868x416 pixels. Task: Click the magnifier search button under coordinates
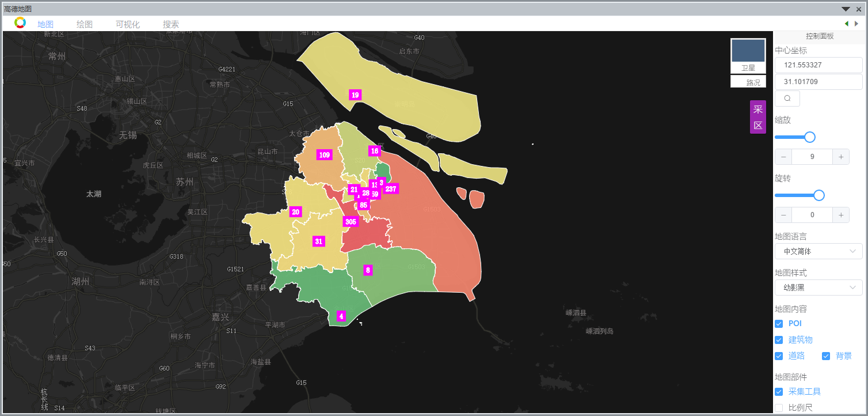[787, 99]
